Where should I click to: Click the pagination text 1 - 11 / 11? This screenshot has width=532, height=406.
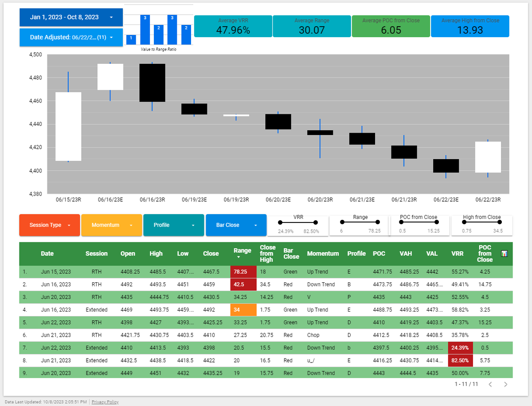466,384
